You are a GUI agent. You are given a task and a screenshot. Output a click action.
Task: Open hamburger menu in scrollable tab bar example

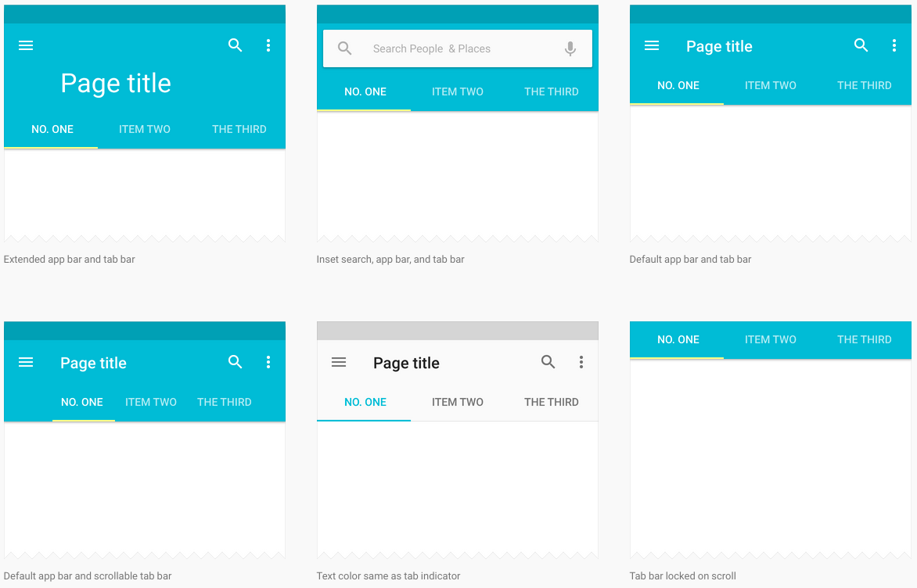click(x=26, y=362)
